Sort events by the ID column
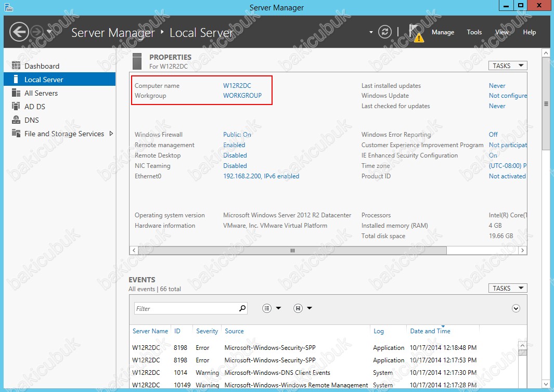Screen dimensions: 554x392 pyautogui.click(x=177, y=331)
